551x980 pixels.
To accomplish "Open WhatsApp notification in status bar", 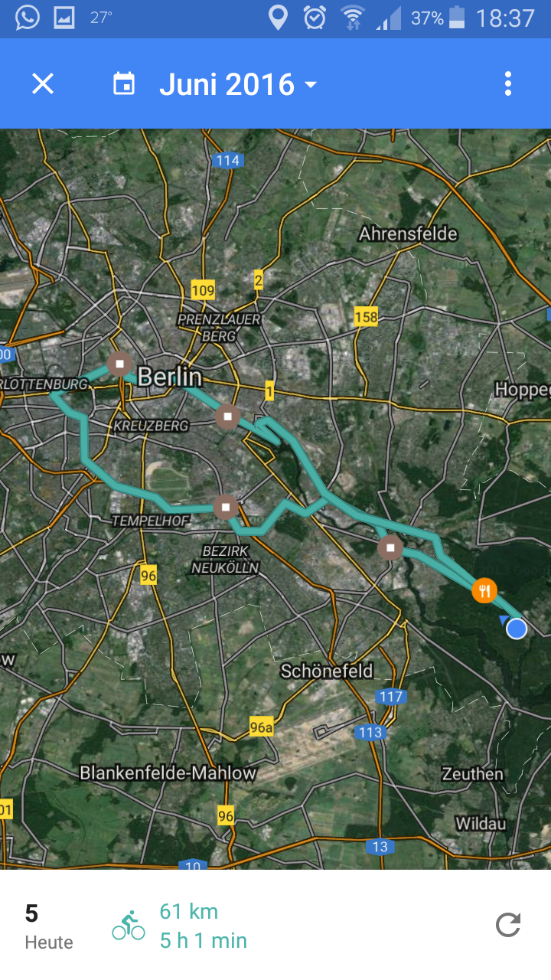I will point(27,17).
